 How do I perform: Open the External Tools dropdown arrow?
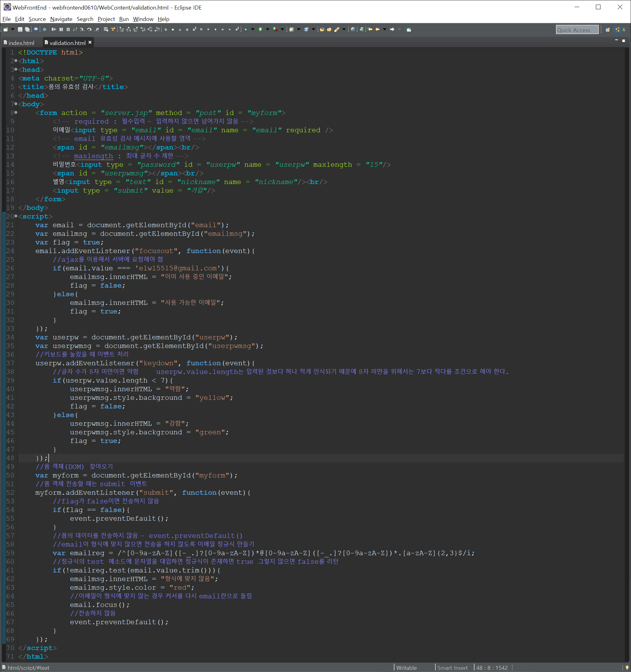point(283,29)
